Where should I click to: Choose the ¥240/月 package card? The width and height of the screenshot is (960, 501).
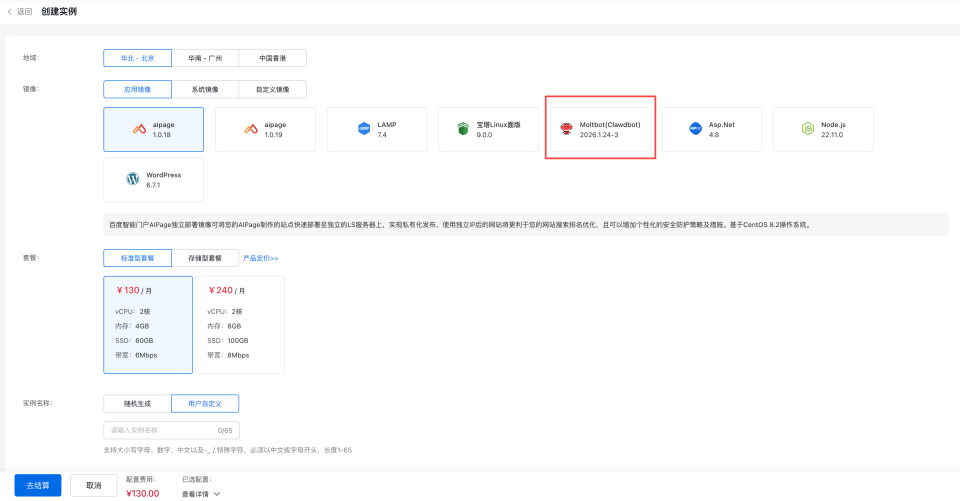(239, 325)
